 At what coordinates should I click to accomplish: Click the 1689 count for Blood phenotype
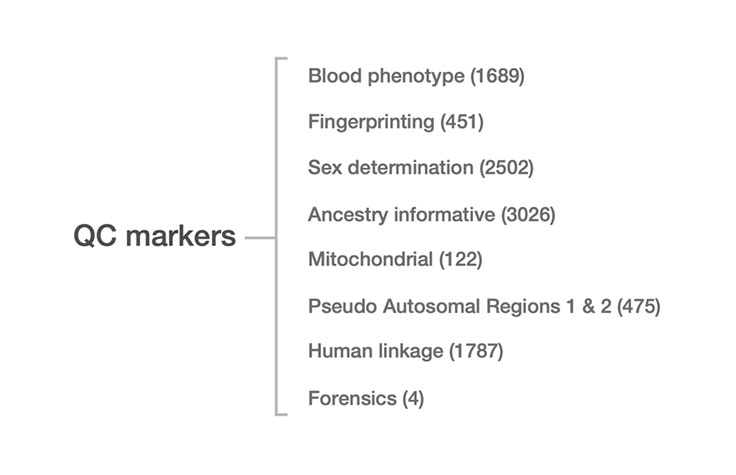(x=500, y=76)
